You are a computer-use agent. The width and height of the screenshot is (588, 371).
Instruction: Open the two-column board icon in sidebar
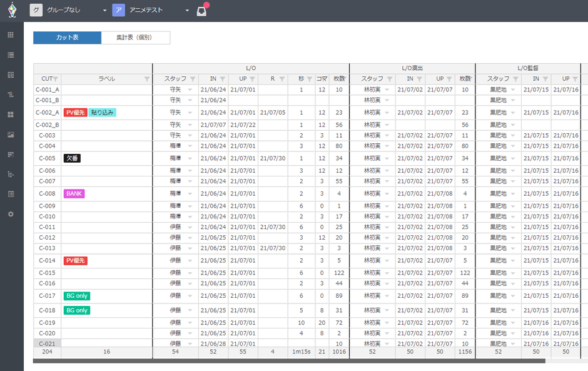(11, 75)
